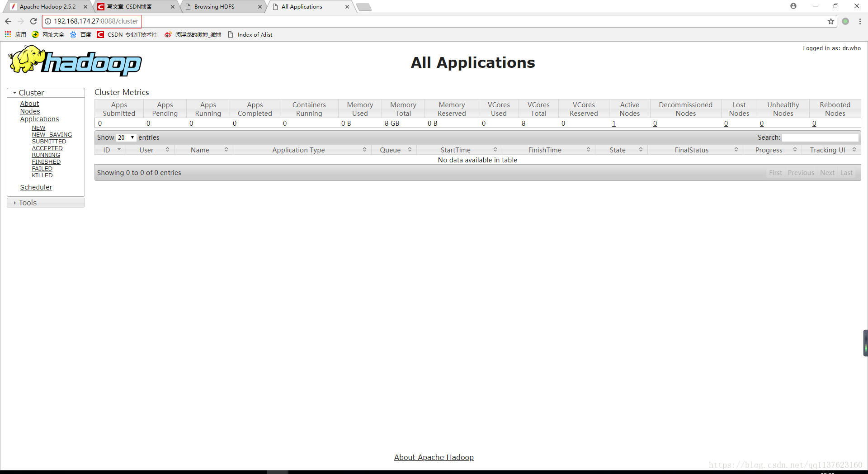868x474 pixels.
Task: Filter applications by KILLED state
Action: click(42, 175)
